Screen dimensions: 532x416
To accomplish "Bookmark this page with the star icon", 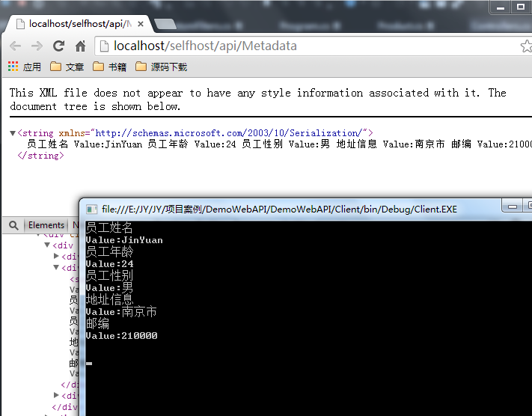I will pyautogui.click(x=527, y=46).
